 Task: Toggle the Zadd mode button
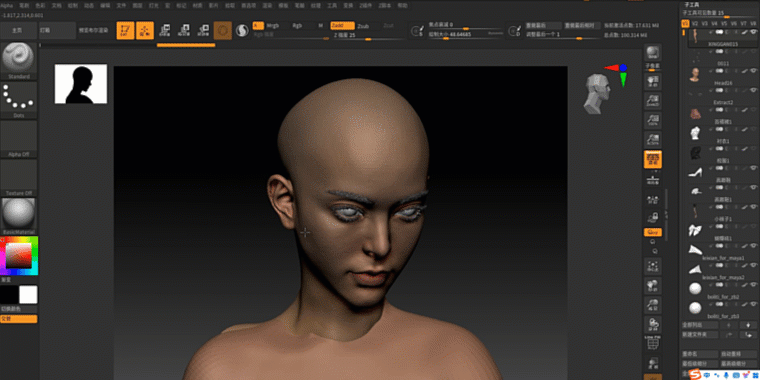pos(342,25)
